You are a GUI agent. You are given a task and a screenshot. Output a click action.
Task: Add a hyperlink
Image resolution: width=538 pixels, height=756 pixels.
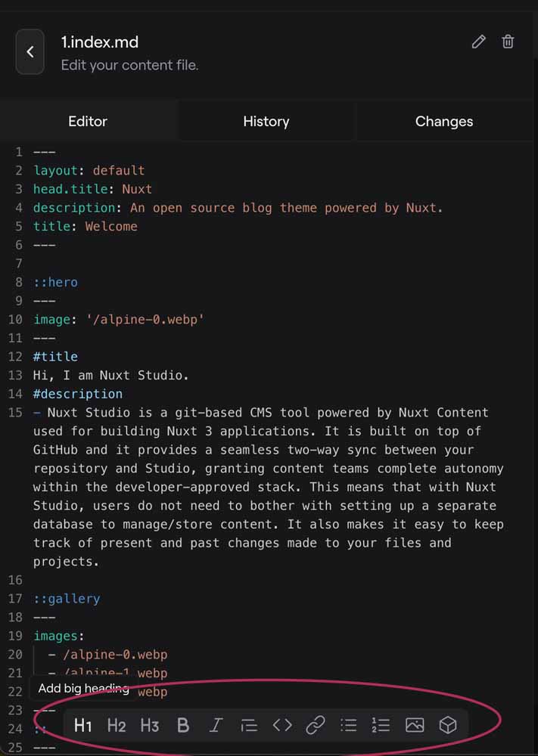[316, 725]
